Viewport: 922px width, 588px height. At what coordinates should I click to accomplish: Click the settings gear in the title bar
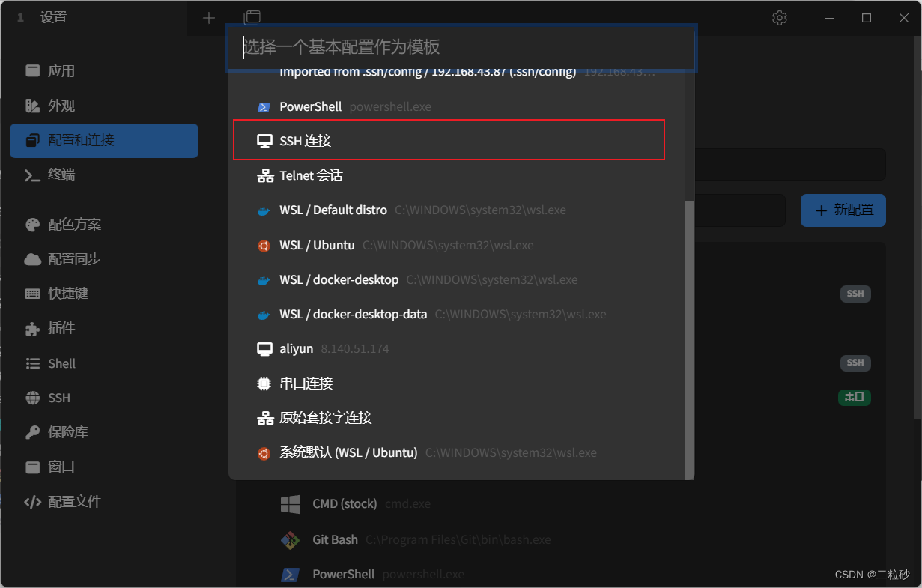point(779,17)
